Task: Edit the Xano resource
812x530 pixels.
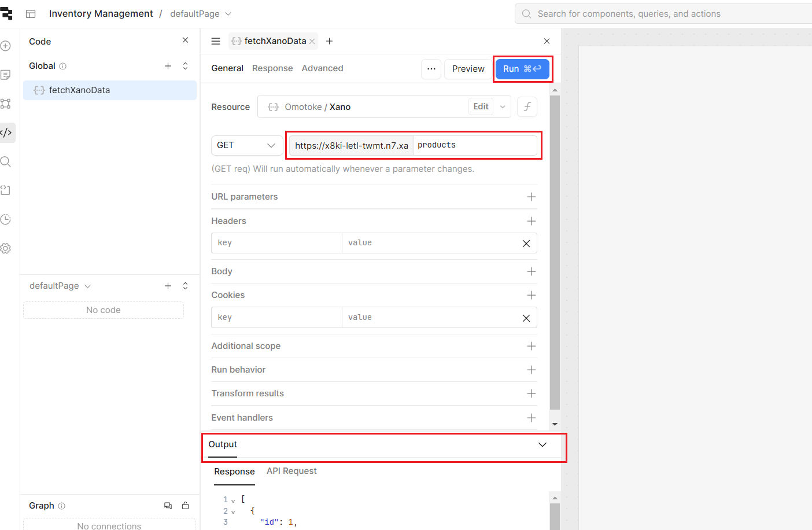Action: (x=481, y=106)
